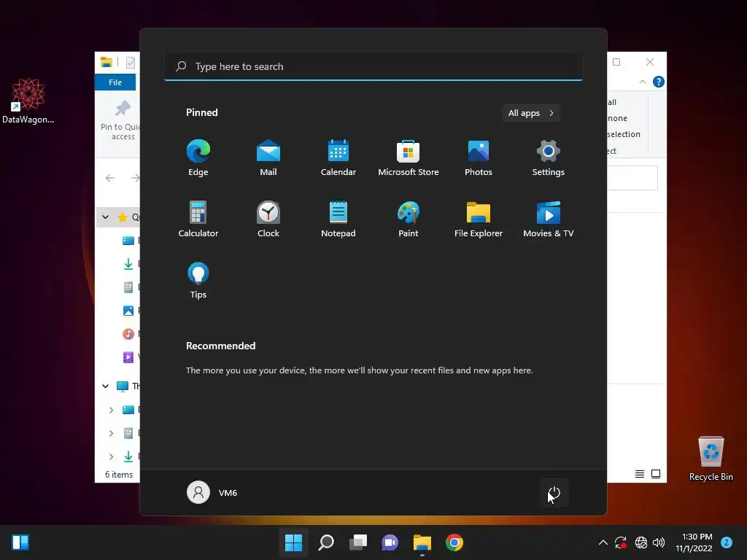Collapse Quick access tree in Explorer
Image resolution: width=747 pixels, height=560 pixels.
105,217
